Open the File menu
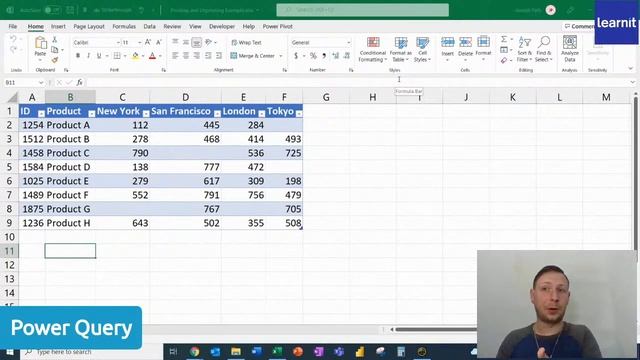This screenshot has width=640, height=360. (x=13, y=26)
